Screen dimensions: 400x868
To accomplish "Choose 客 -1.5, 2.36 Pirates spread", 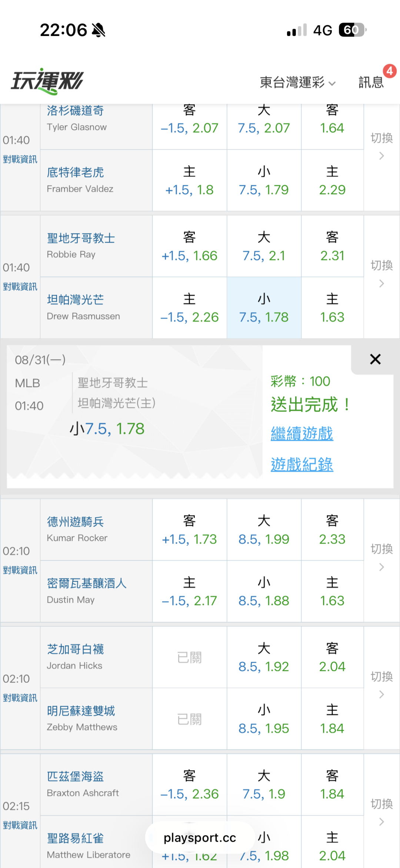I will pos(189,785).
